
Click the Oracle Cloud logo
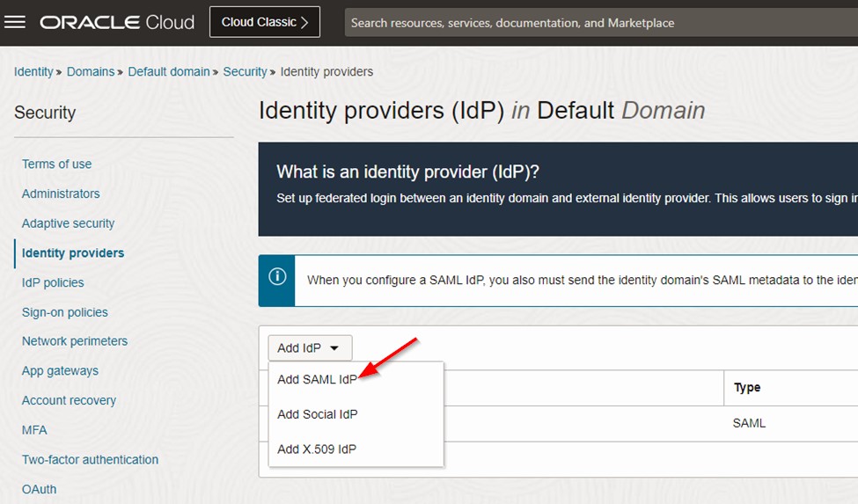[117, 22]
